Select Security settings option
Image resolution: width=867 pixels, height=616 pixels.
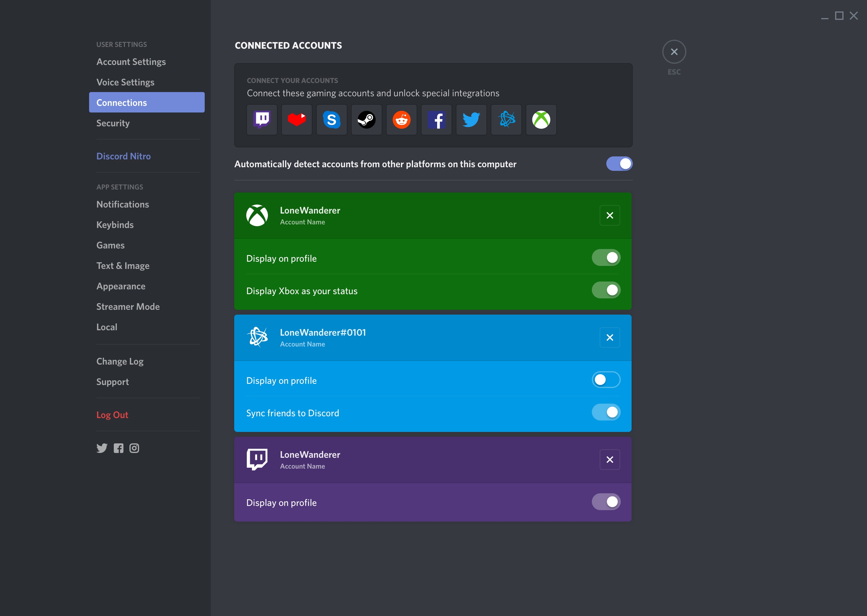[112, 123]
